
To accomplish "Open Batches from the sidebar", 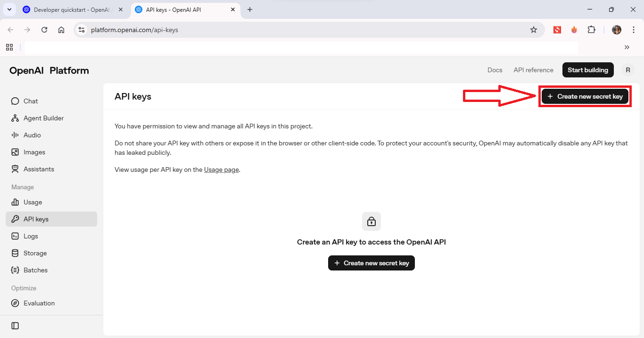I will (35, 270).
